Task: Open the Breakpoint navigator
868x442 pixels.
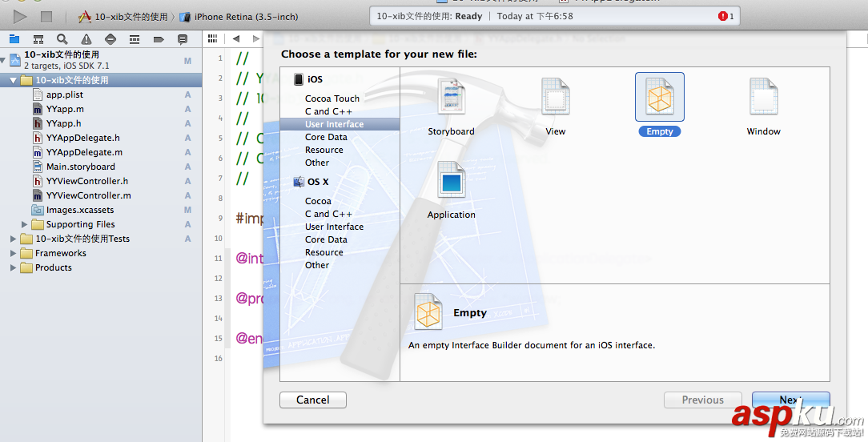Action: coord(159,38)
